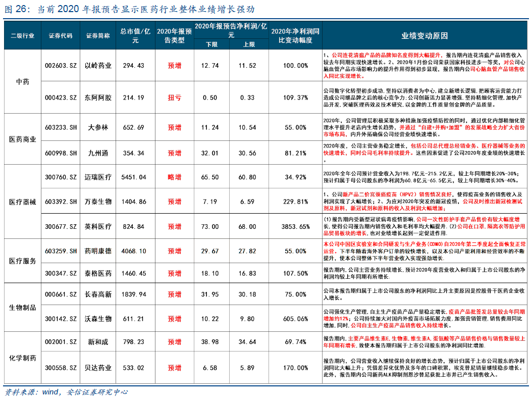The height and width of the screenshot is (399, 532).
Task: Select market value 533.02
Action: point(133,368)
